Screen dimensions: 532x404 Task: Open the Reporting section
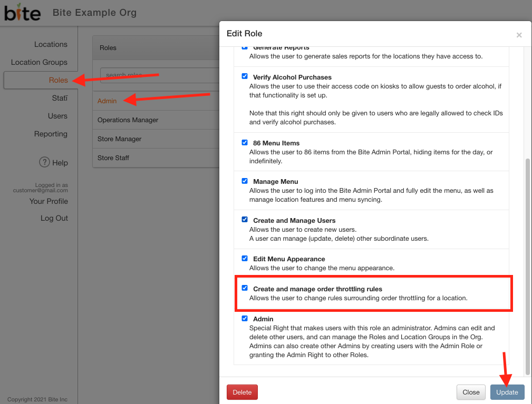[x=51, y=134]
